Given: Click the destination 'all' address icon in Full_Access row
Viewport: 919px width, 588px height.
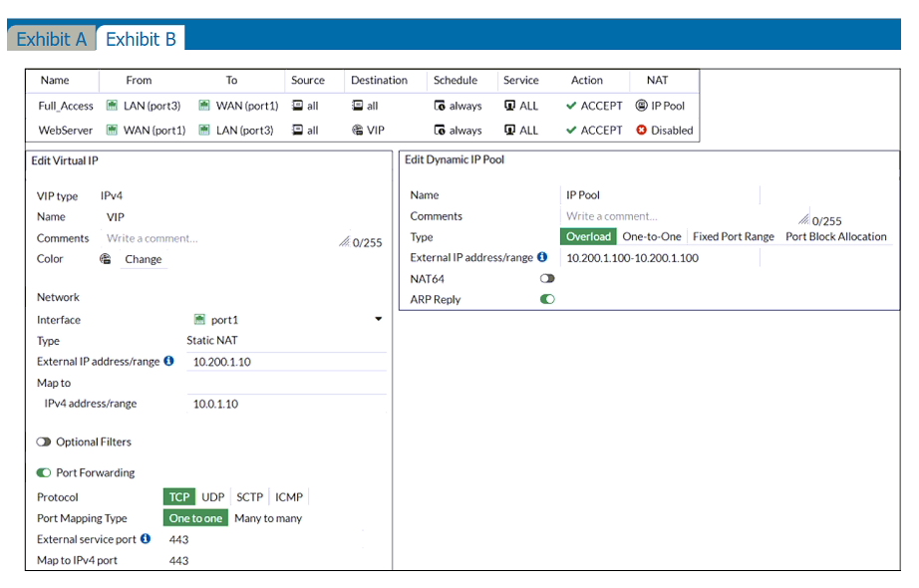Looking at the screenshot, I should tap(357, 106).
